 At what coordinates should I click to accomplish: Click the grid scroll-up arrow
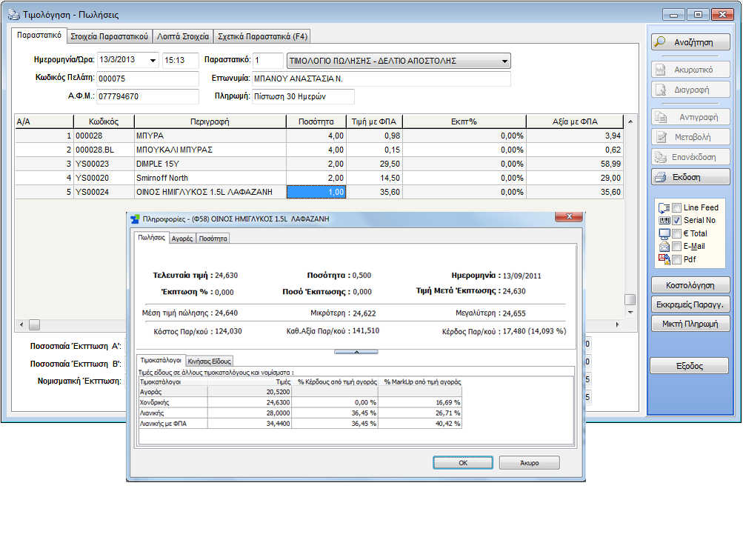pyautogui.click(x=630, y=121)
